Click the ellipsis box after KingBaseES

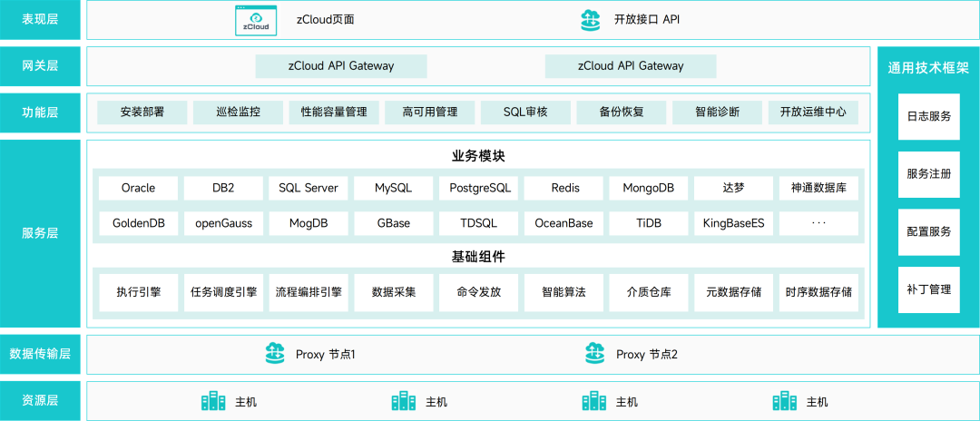pos(818,223)
